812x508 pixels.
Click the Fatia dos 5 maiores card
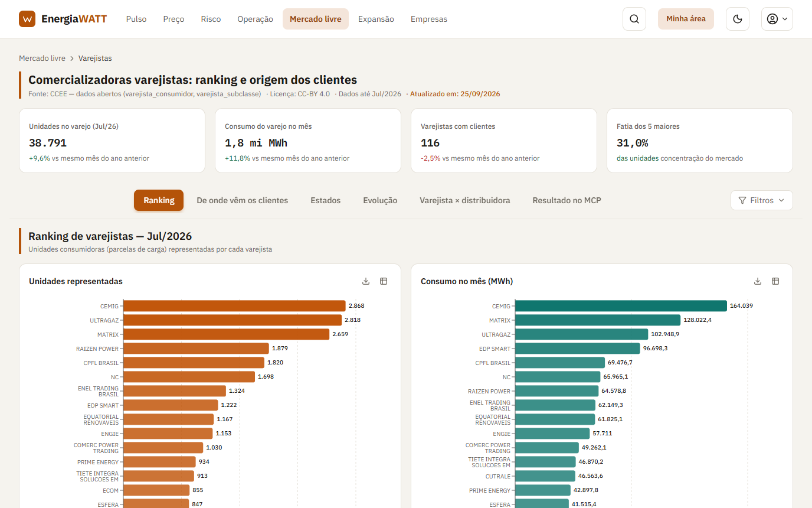click(700, 141)
